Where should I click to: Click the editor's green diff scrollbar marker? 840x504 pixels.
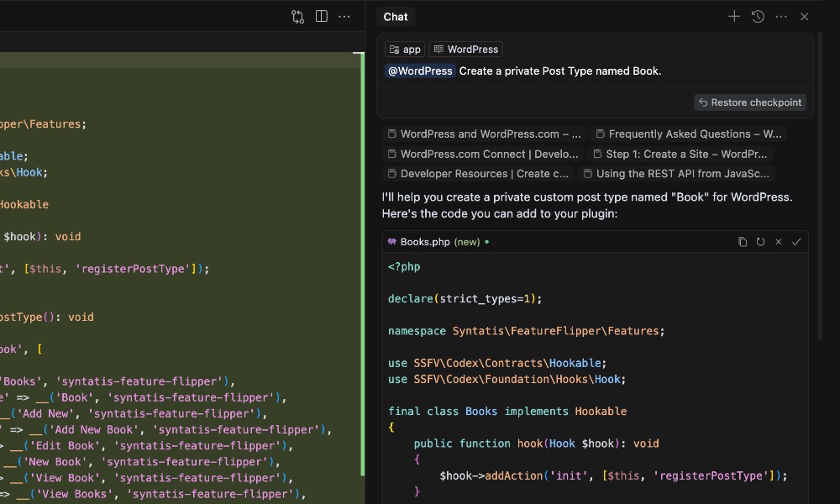coord(363,264)
